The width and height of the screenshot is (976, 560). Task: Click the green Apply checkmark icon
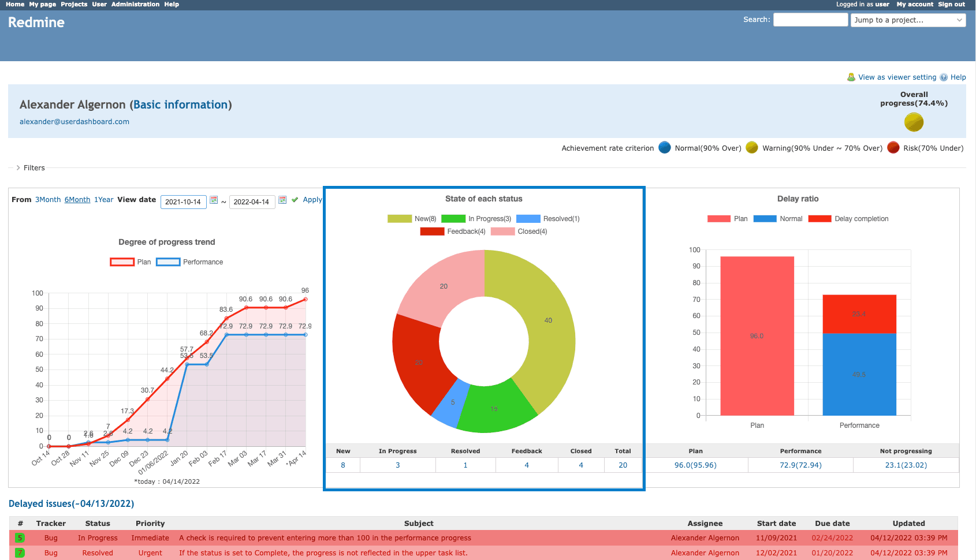click(x=295, y=200)
